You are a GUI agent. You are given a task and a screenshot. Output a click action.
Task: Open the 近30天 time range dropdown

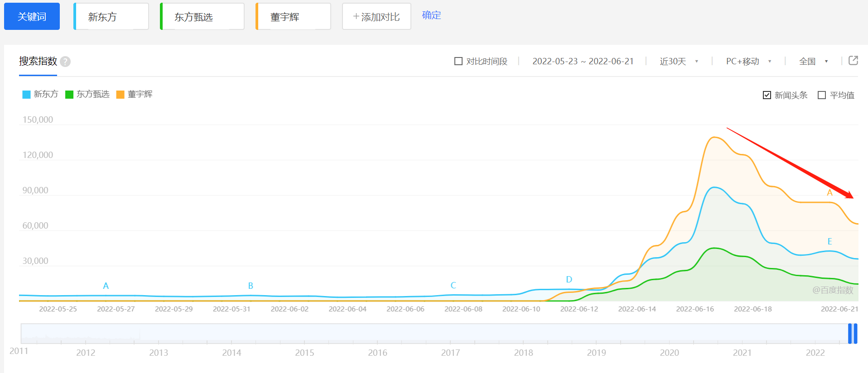click(x=679, y=62)
